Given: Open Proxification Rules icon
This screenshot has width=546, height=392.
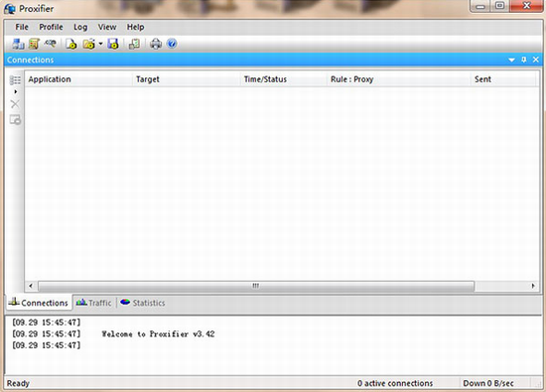Looking at the screenshot, I should pyautogui.click(x=34, y=44).
